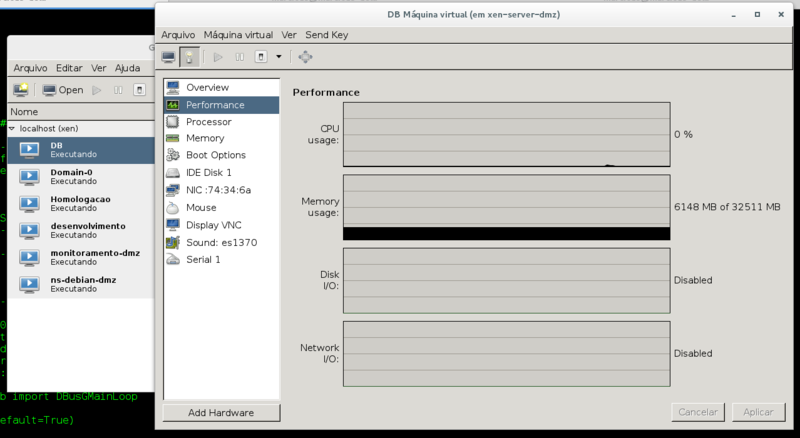Select DB virtual machine row
The width and height of the screenshot is (800, 438).
(x=81, y=150)
